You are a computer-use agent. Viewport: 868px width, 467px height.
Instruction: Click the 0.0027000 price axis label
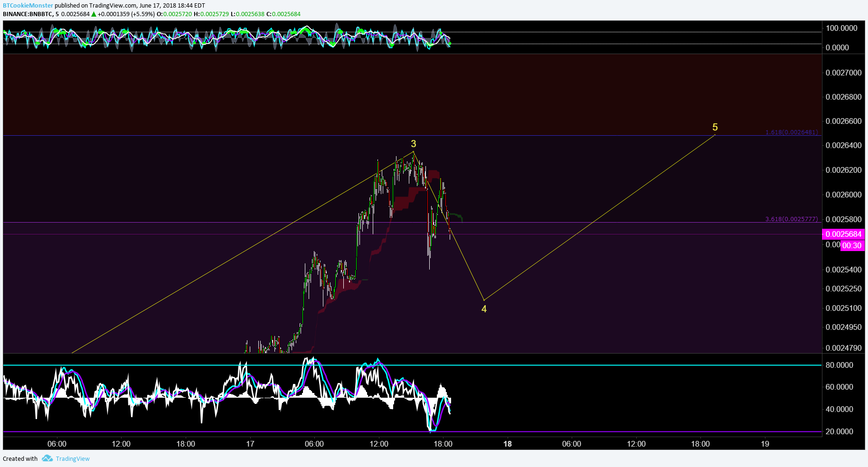[844, 73]
